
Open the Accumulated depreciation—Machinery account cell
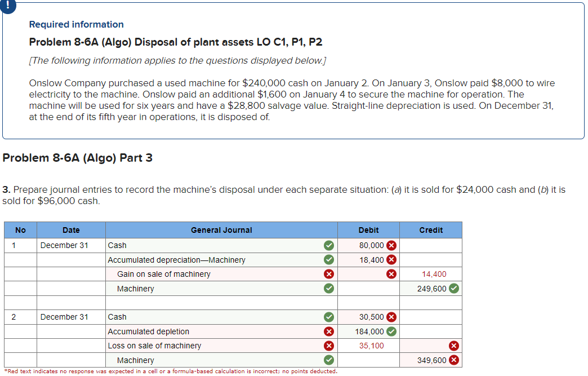click(x=221, y=260)
